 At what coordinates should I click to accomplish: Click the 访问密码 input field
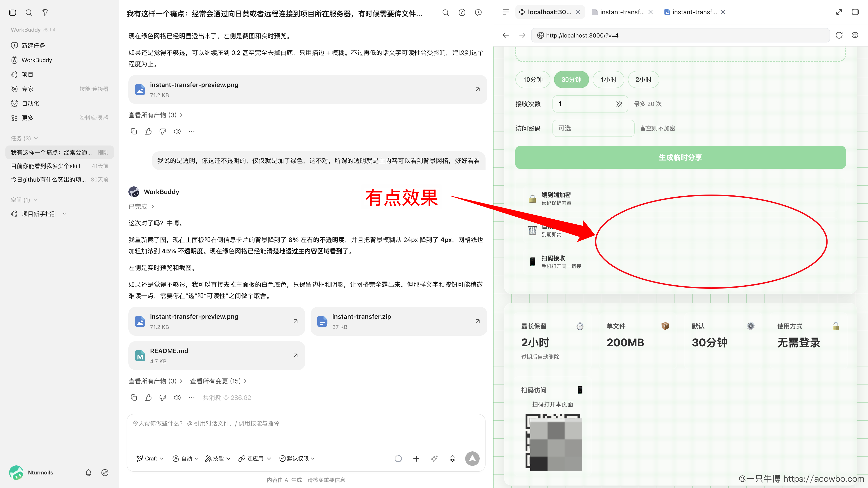[593, 128]
